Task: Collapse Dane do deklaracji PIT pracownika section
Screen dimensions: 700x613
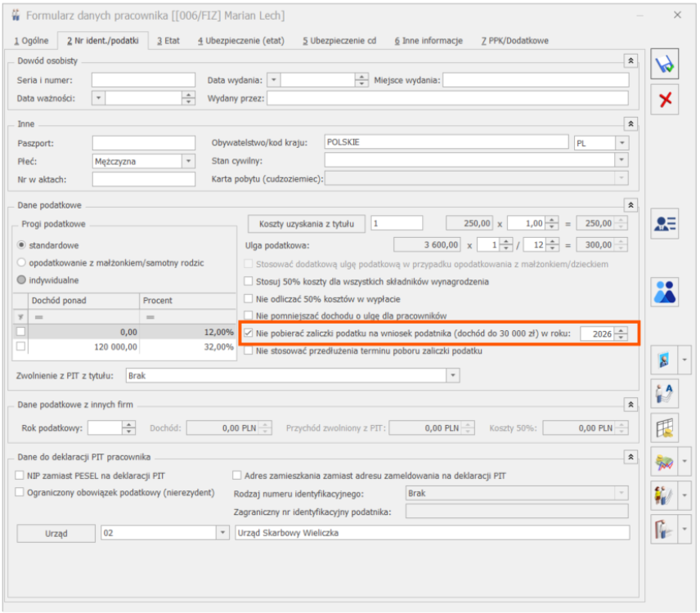Action: (630, 457)
